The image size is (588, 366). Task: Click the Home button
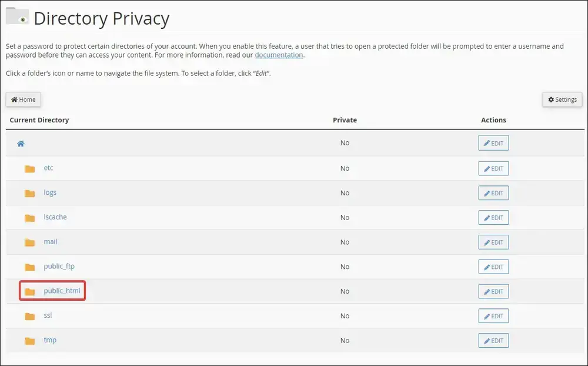click(24, 99)
